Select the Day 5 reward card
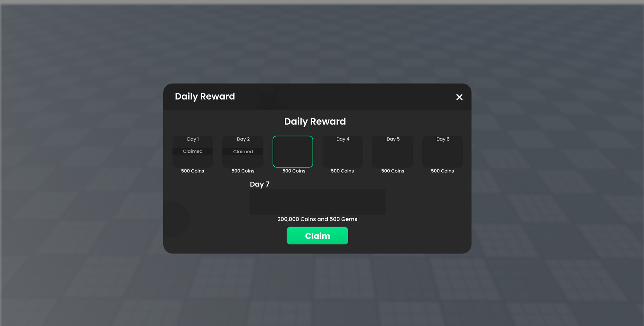 pos(392,152)
